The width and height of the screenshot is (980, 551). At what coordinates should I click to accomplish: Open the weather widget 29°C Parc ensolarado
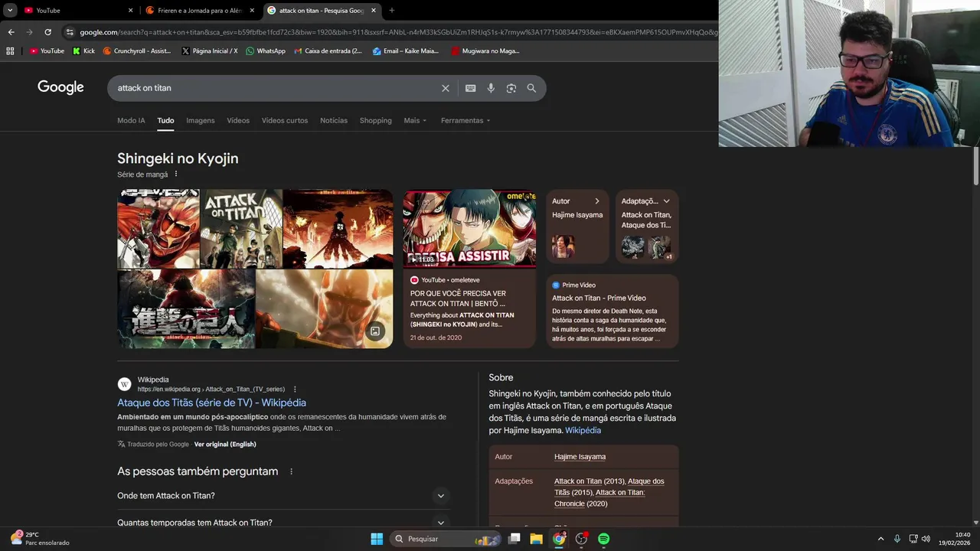pos(40,539)
